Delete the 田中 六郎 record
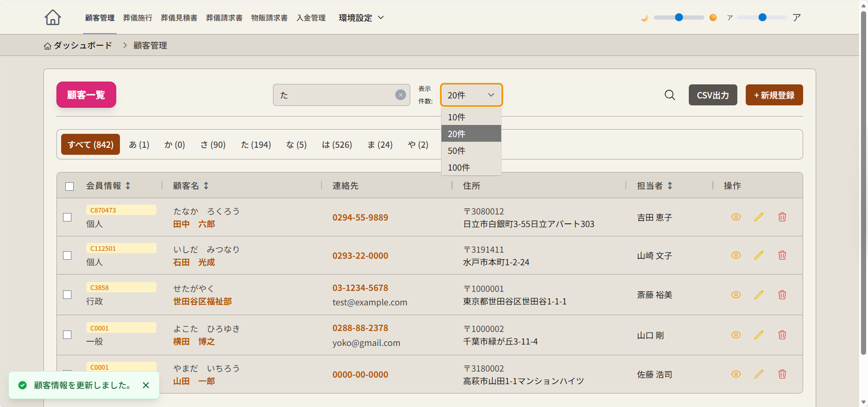The image size is (868, 407). [x=782, y=217]
